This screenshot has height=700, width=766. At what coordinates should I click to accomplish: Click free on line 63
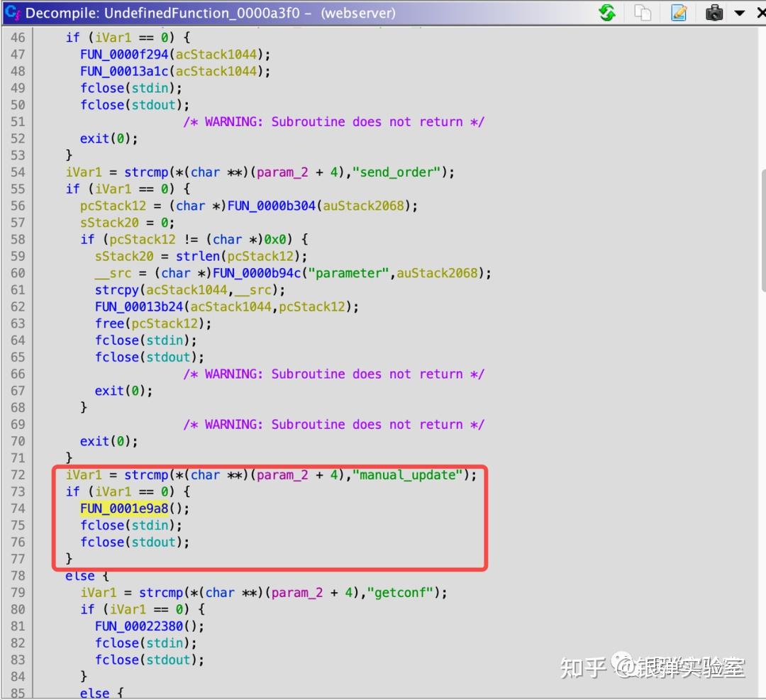109,324
